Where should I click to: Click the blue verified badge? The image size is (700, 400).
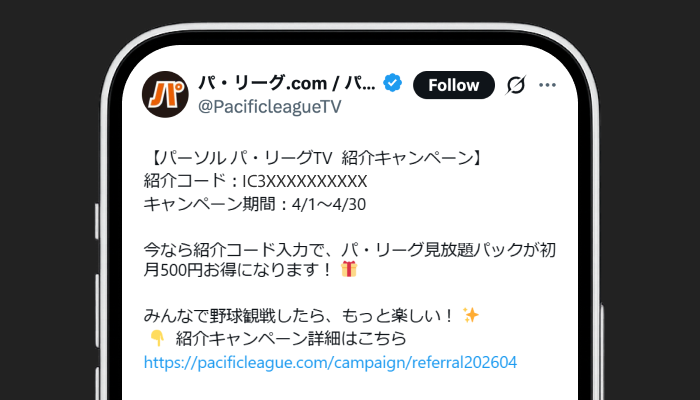pos(392,83)
